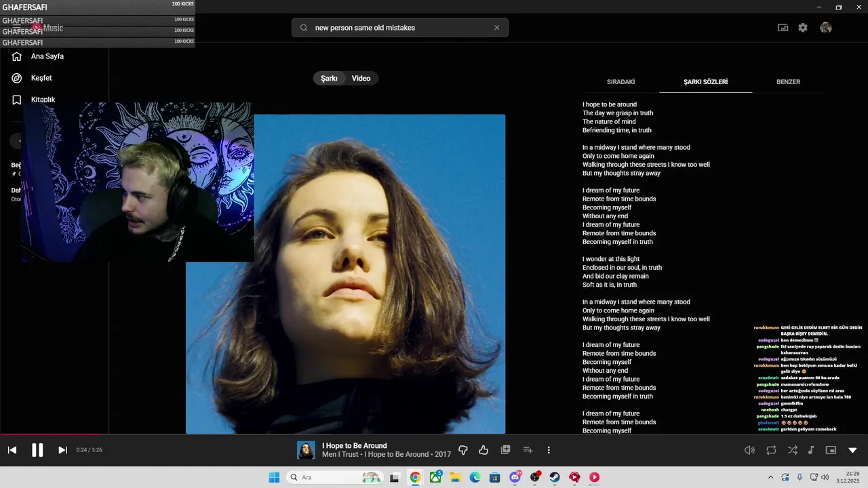This screenshot has width=868, height=488.
Task: Click lyric line 'I wonder at this light'
Action: (611, 259)
